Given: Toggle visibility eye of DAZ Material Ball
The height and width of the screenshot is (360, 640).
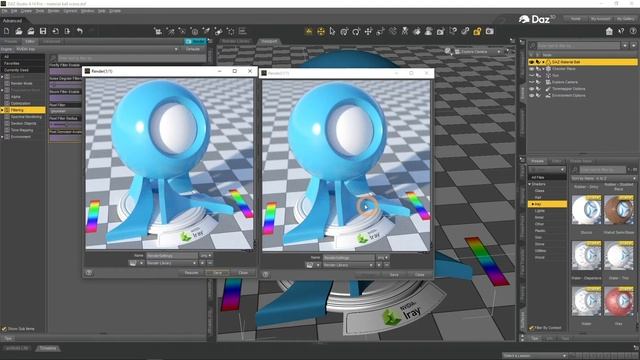Looking at the screenshot, I should tap(531, 62).
